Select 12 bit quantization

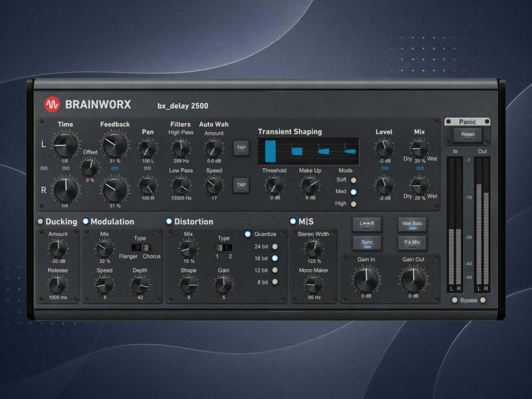click(275, 270)
